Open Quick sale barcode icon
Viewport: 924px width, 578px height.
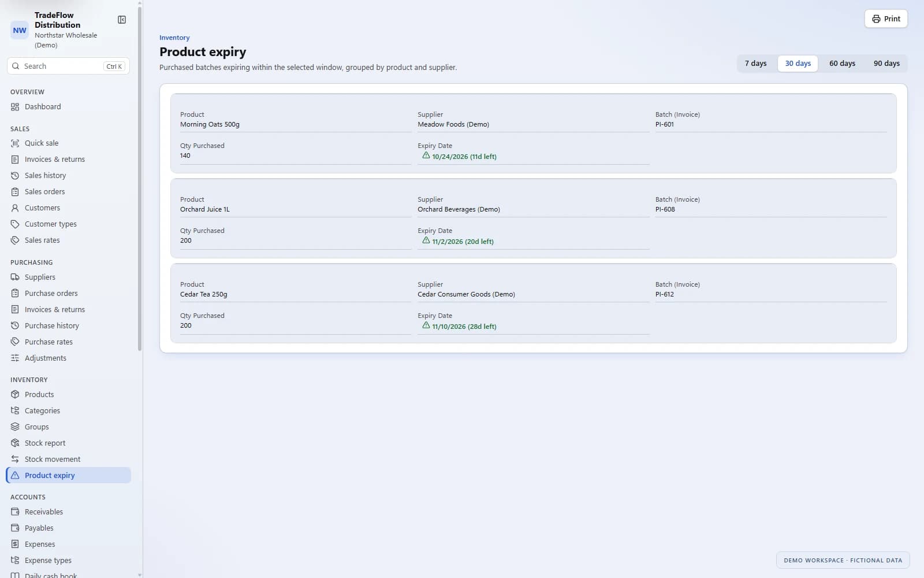15,143
